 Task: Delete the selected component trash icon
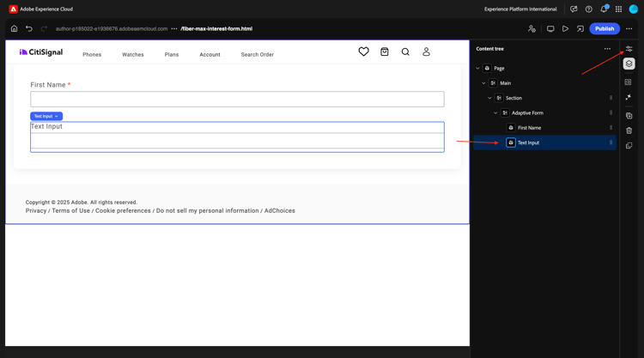(629, 130)
